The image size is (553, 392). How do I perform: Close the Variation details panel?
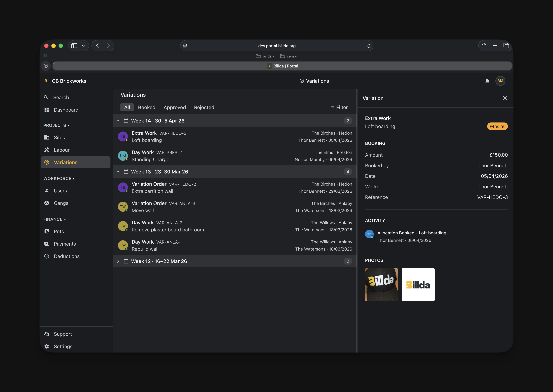coord(505,98)
